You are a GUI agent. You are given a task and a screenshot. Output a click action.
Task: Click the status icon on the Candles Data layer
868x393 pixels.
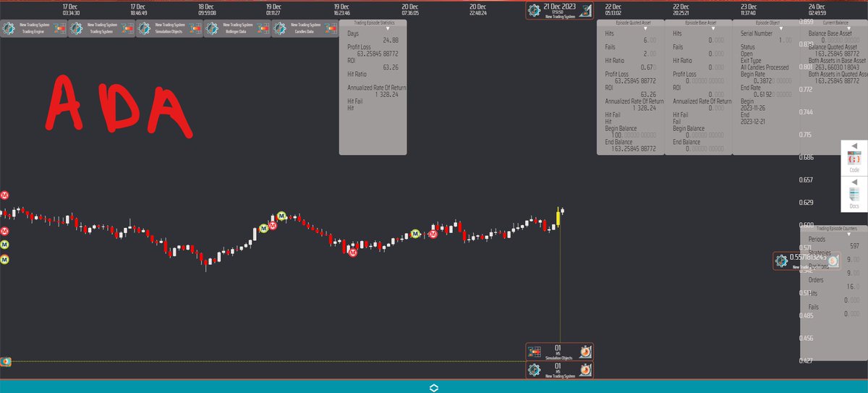point(331,29)
